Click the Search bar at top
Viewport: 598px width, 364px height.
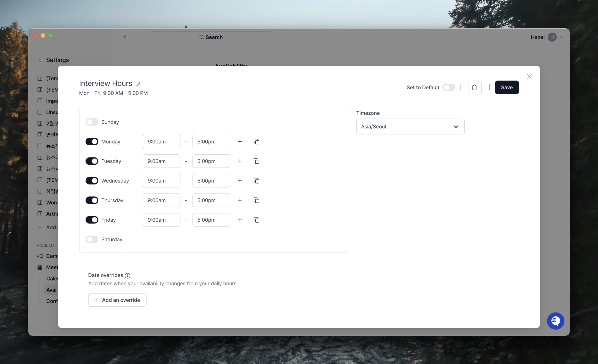[211, 37]
